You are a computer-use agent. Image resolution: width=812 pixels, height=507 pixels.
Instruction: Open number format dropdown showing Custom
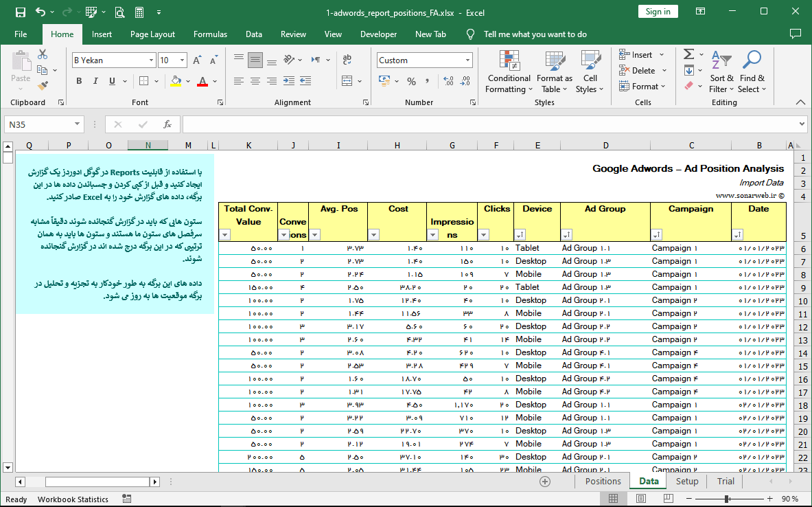click(467, 60)
